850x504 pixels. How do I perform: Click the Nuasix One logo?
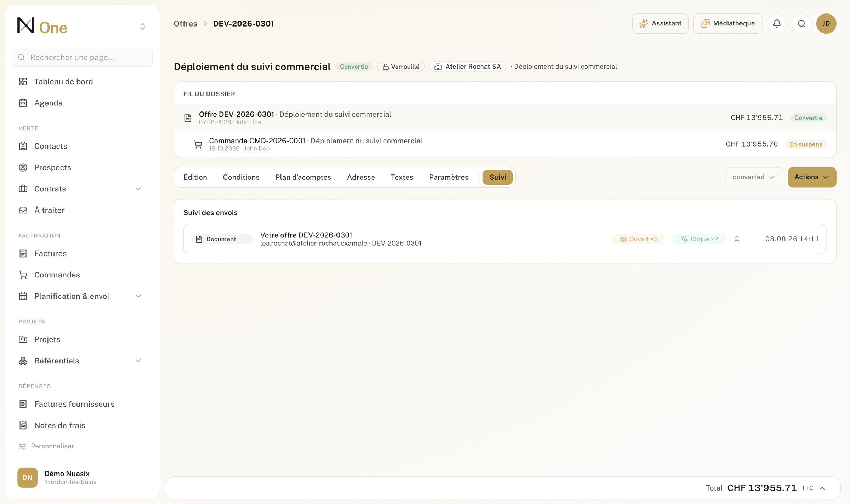(42, 26)
